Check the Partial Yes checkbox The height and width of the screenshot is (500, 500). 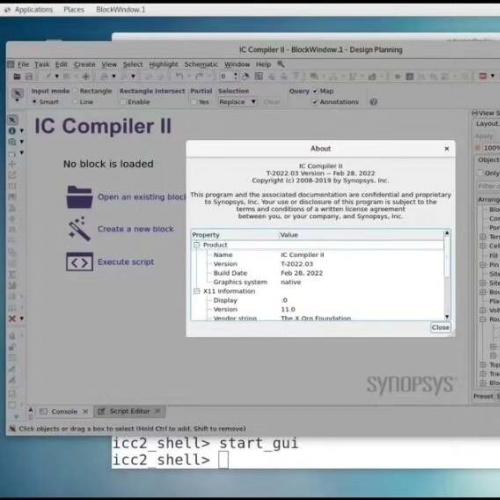pos(194,102)
